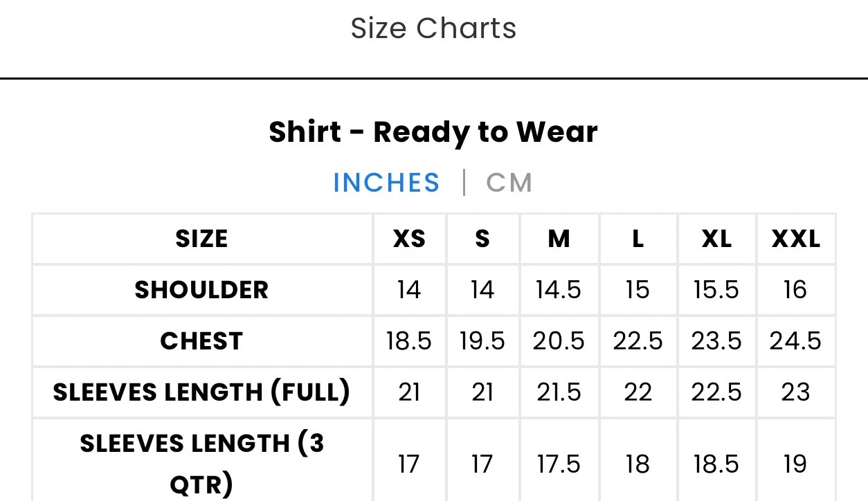
Task: Click the M size column header
Action: [x=559, y=239]
